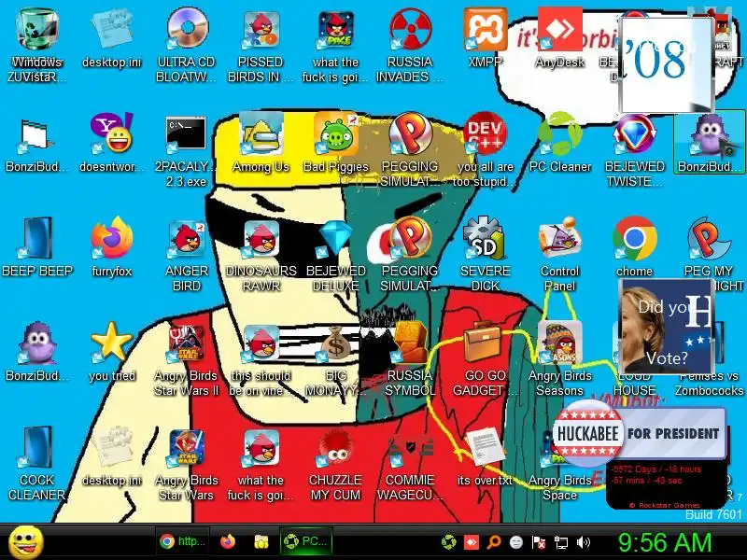This screenshot has height=560, width=747.
Task: Click the network tray icon
Action: [x=561, y=542]
